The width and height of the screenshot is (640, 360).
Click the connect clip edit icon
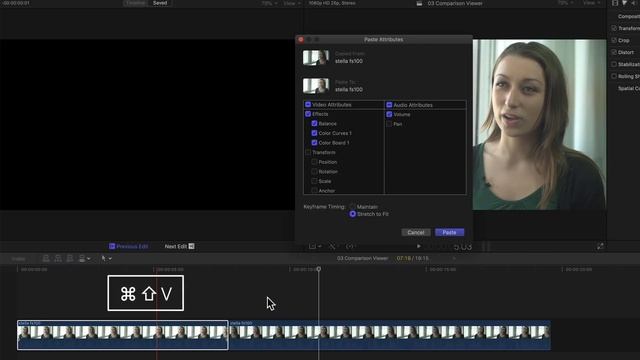point(46,258)
